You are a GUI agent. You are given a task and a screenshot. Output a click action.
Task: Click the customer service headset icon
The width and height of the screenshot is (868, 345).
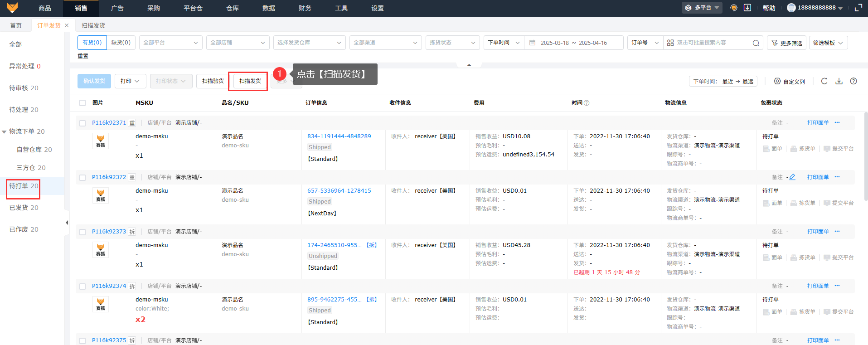tap(734, 8)
